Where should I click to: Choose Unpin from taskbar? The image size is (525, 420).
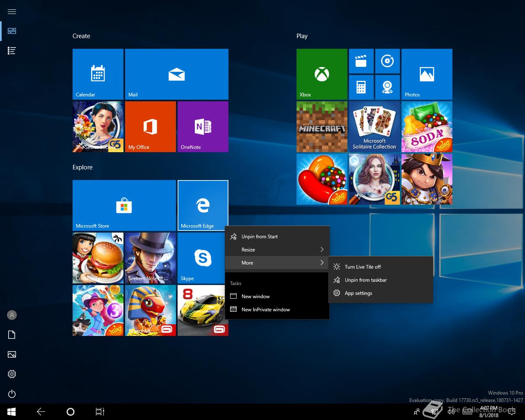point(381,280)
